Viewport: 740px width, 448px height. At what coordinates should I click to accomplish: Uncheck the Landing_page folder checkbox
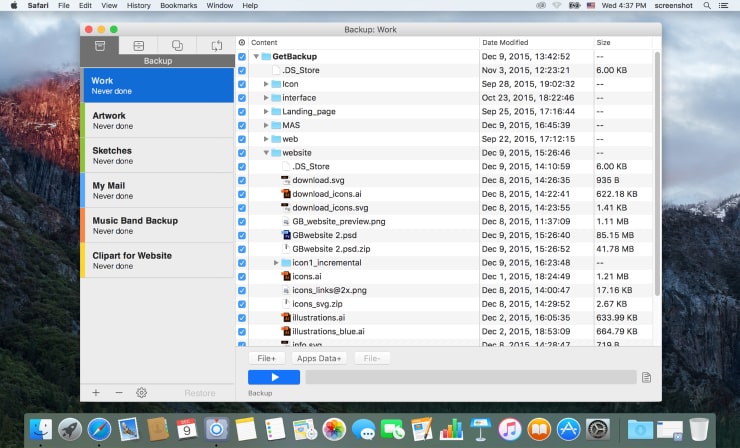pos(242,111)
